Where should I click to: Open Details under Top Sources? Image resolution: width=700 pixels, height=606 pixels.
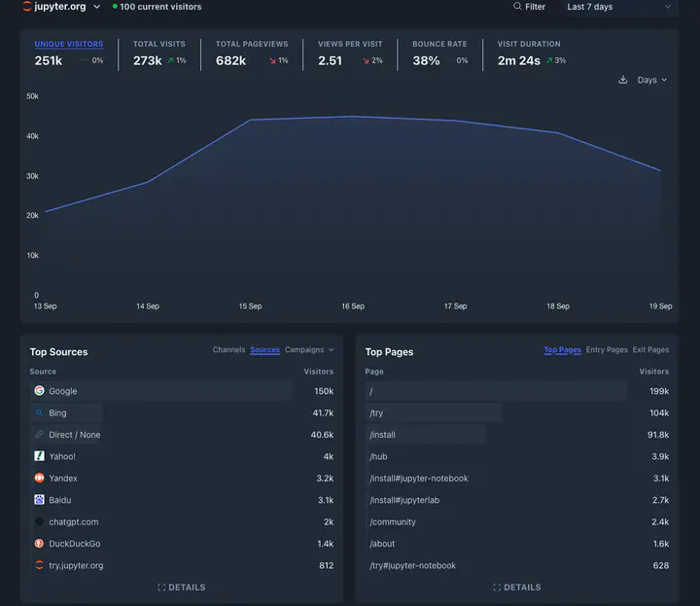click(182, 588)
